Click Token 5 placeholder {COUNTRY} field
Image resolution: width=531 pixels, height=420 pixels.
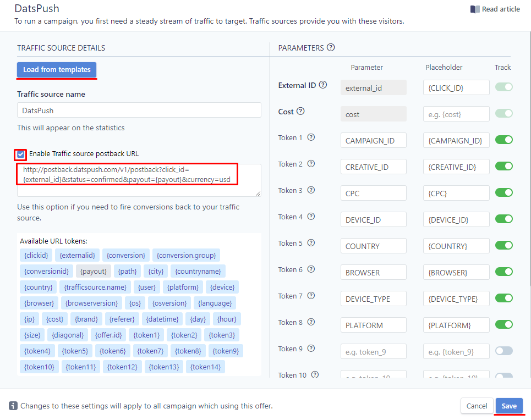[456, 246]
